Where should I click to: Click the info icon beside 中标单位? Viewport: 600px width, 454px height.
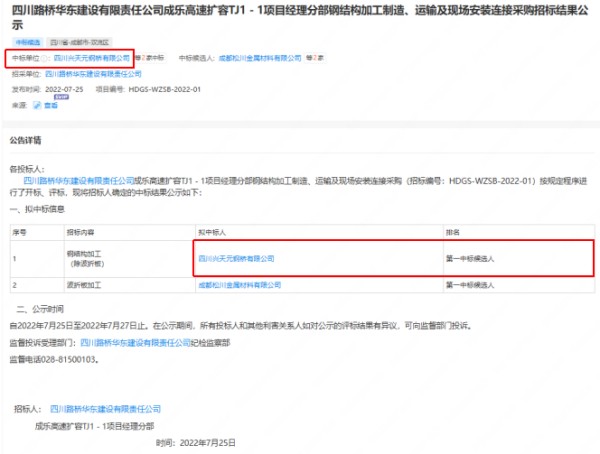click(44, 58)
